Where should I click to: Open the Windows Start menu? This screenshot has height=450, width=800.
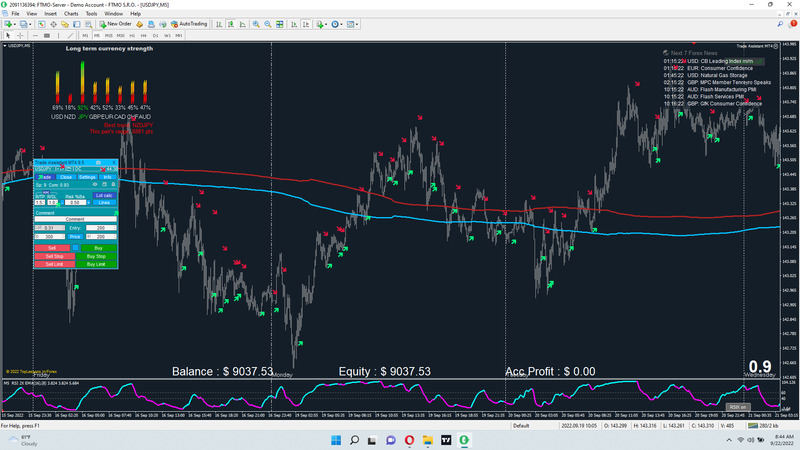[x=336, y=440]
